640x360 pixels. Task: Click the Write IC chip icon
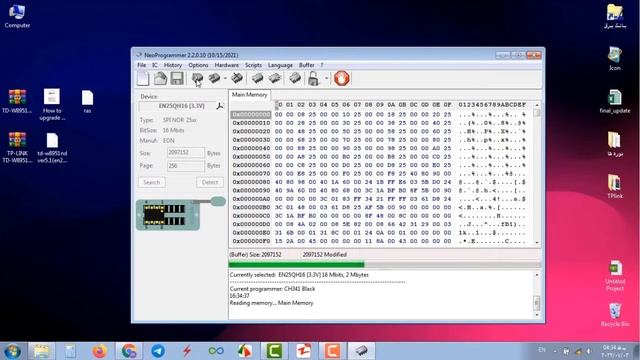click(214, 78)
